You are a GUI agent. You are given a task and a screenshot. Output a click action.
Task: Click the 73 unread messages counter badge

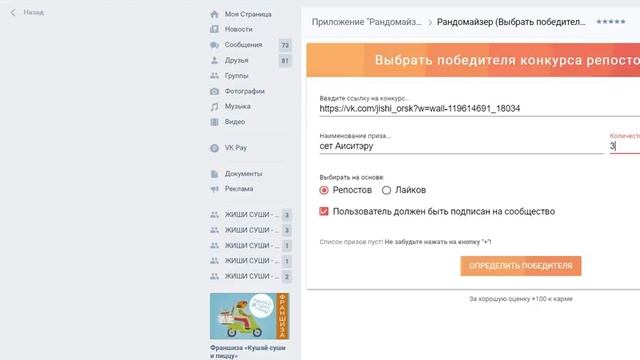(285, 45)
